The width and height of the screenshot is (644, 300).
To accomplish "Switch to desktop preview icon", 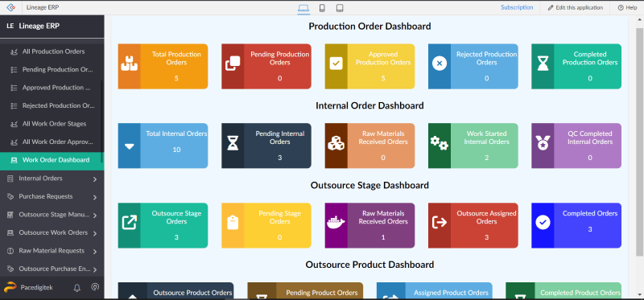I will 303,8.
